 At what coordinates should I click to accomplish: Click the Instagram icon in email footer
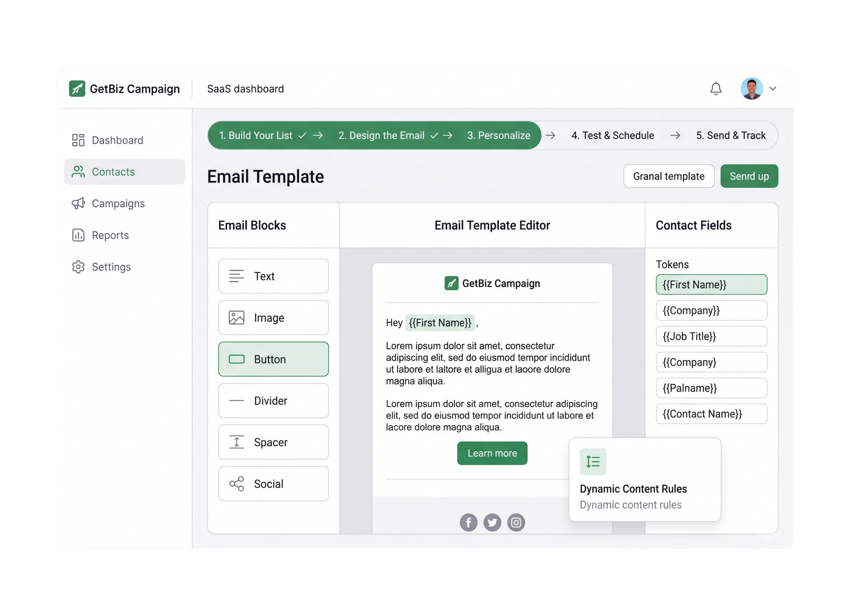[516, 522]
